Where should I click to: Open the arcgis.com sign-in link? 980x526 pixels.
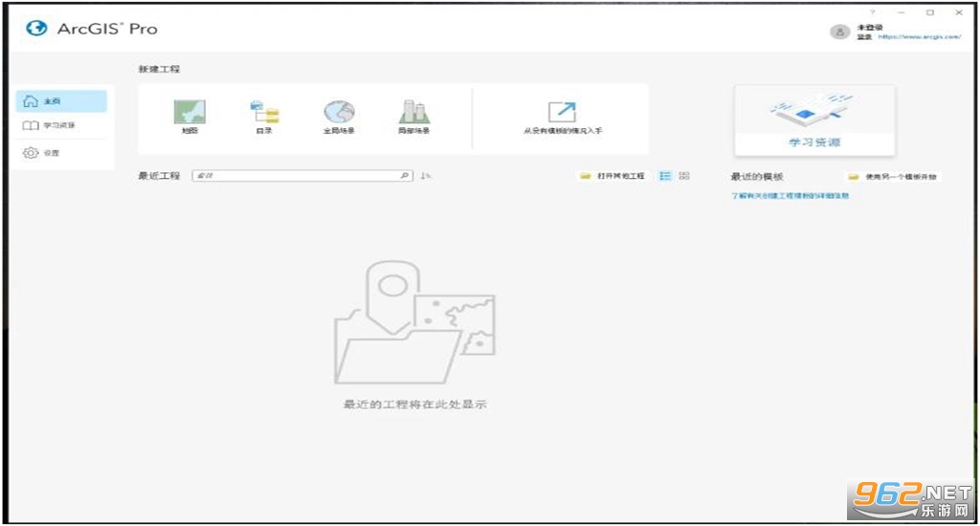pos(920,37)
